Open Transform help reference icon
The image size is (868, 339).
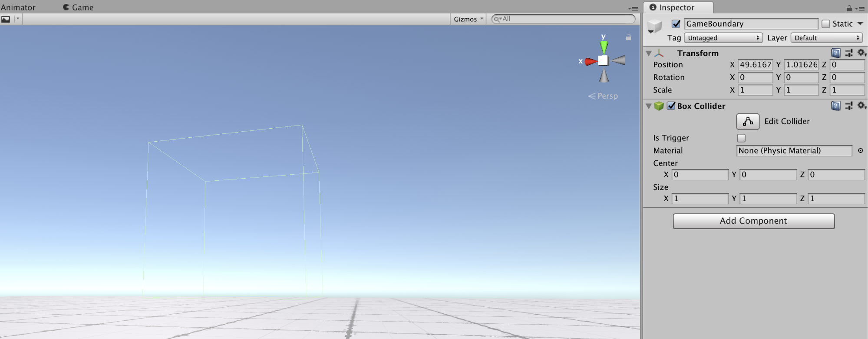836,53
